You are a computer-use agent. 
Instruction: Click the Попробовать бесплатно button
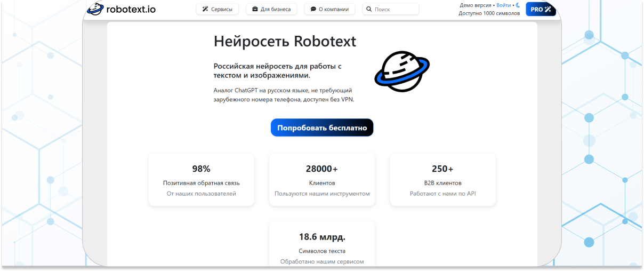click(x=322, y=128)
